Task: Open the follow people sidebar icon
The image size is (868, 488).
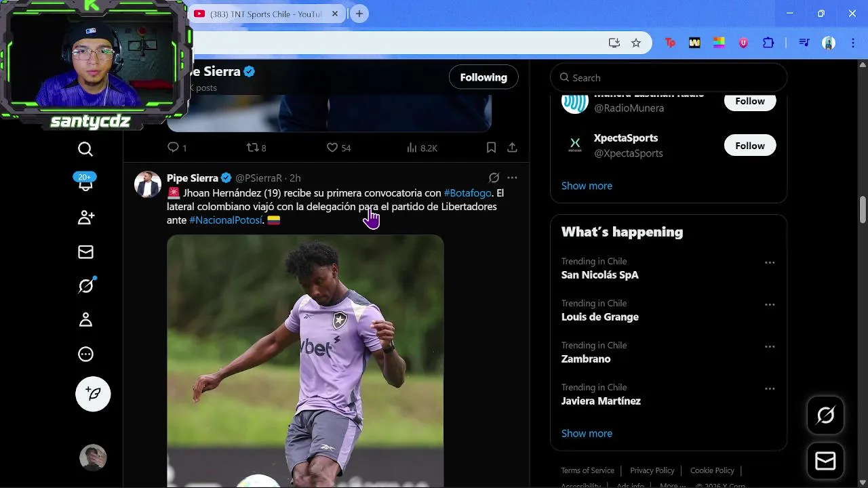Action: [x=85, y=218]
